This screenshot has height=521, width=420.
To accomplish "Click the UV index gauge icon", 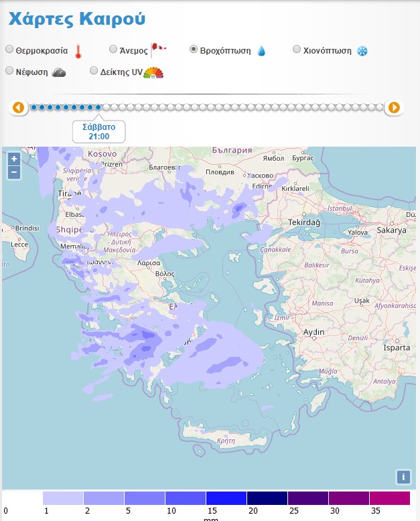I will coord(153,72).
